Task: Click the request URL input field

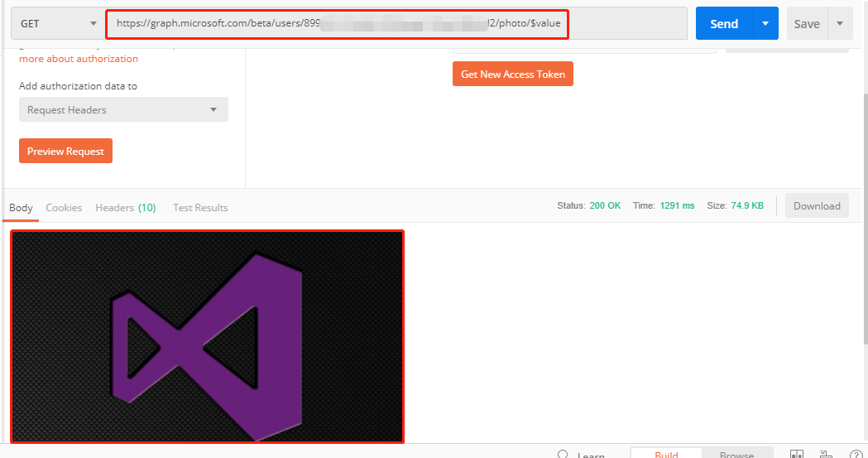Action: (396, 23)
